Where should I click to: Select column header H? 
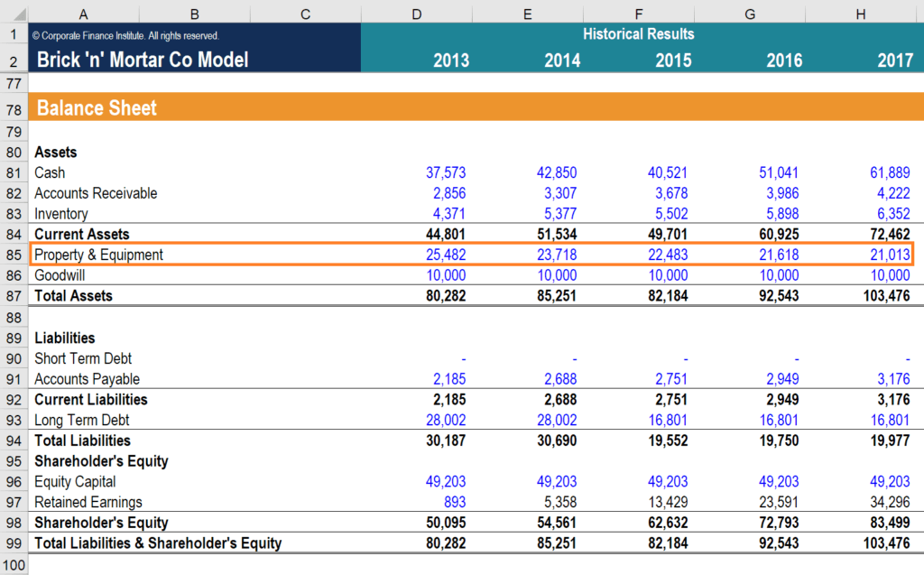tap(860, 14)
